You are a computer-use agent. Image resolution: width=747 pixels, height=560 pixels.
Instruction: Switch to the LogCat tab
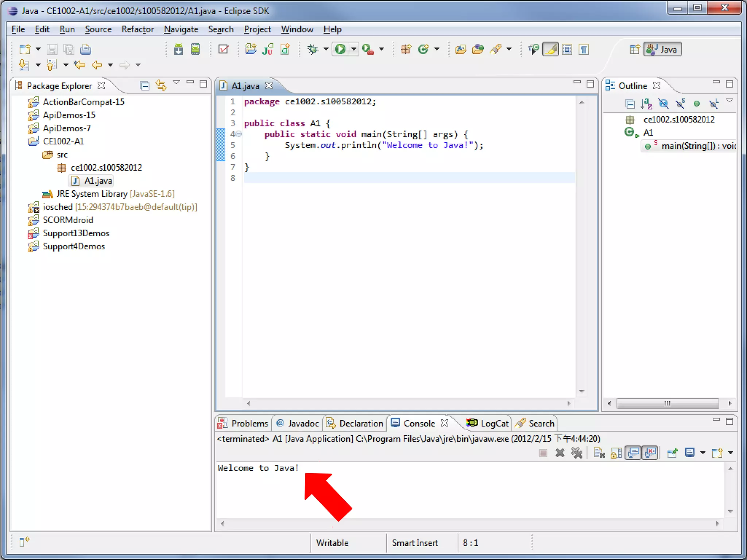coord(487,423)
